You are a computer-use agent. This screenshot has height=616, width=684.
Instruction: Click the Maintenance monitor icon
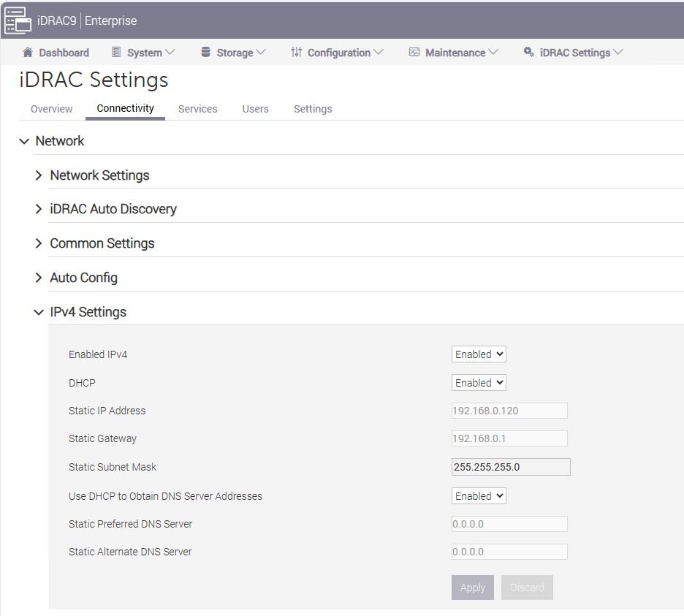[414, 53]
